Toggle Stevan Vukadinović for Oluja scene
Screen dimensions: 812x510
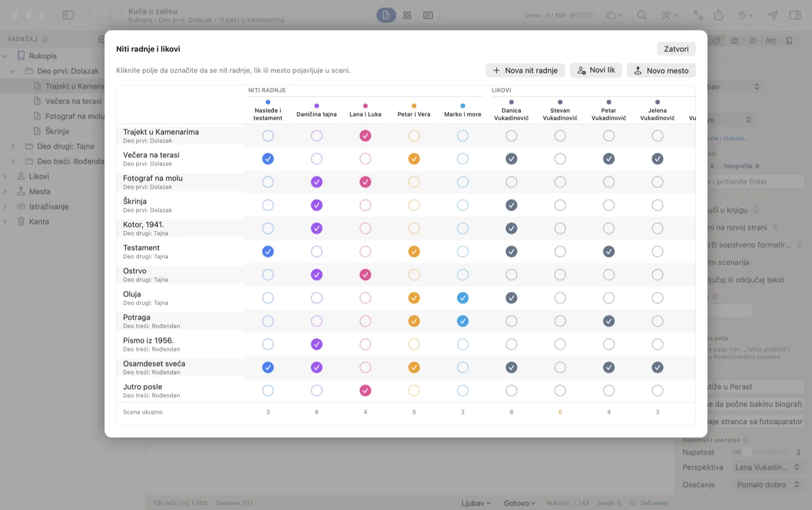pyautogui.click(x=560, y=298)
